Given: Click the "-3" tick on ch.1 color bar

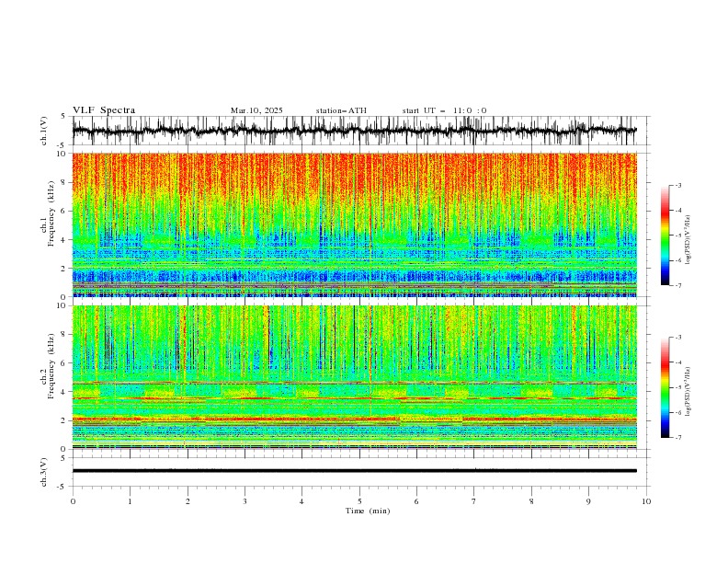Looking at the screenshot, I should (677, 185).
